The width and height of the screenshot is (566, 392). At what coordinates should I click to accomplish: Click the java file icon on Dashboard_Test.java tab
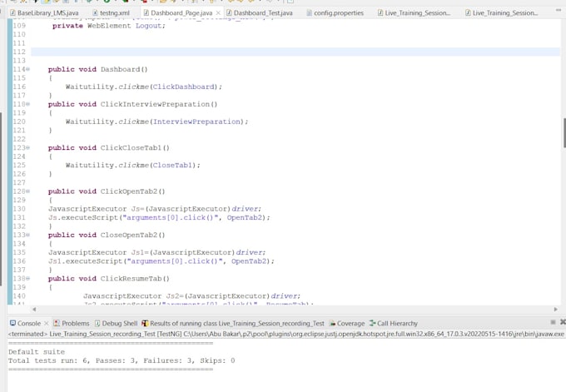[x=228, y=13]
